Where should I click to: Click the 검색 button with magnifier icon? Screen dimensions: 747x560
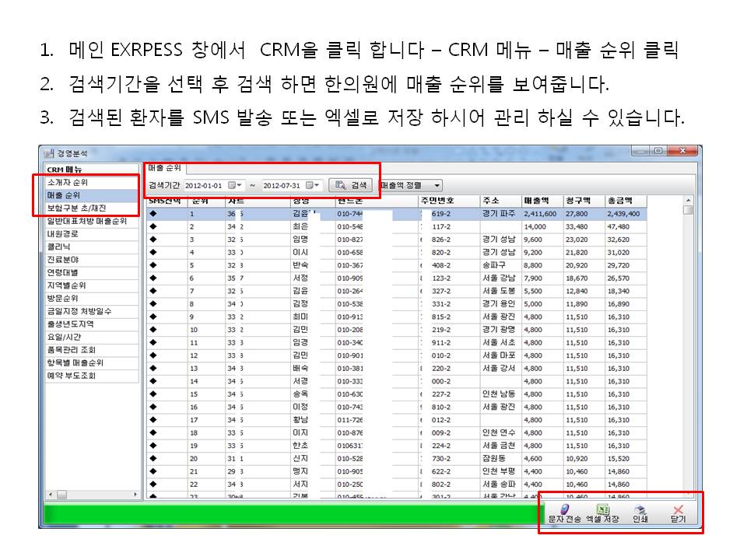[x=350, y=185]
